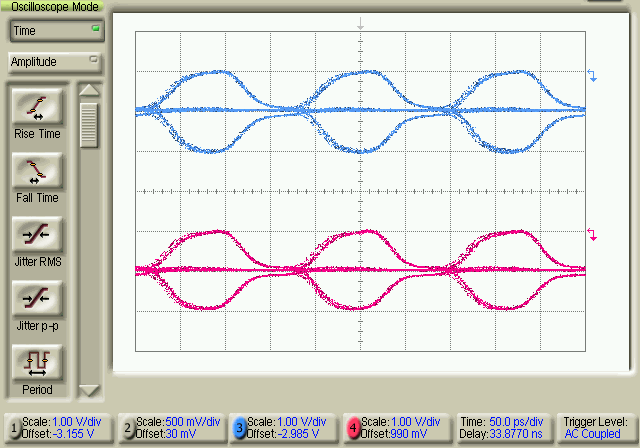Viewport: 640px width, 448px height.
Task: Open the Oscilloscope Mode tab
Action: (53, 6)
